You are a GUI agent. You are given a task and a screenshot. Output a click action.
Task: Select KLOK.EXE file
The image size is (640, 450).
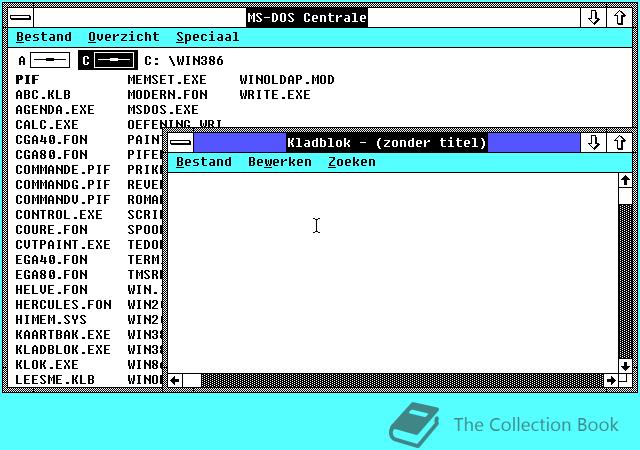click(47, 365)
